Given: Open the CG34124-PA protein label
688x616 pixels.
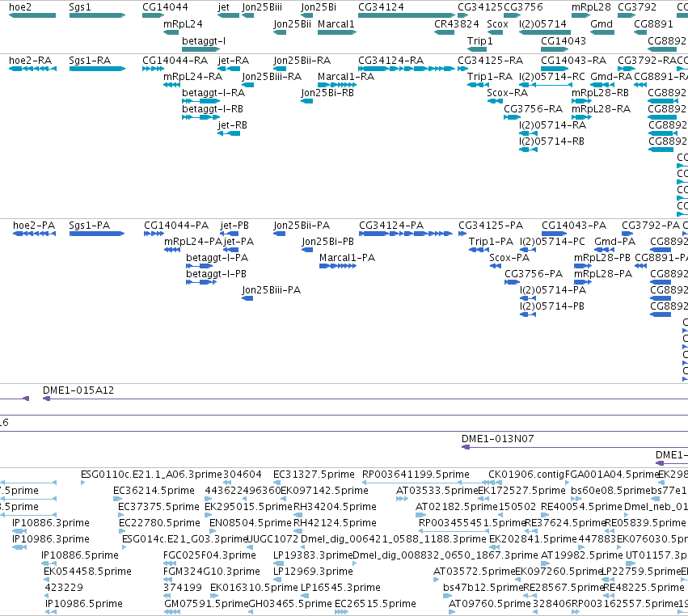Looking at the screenshot, I should 391,226.
